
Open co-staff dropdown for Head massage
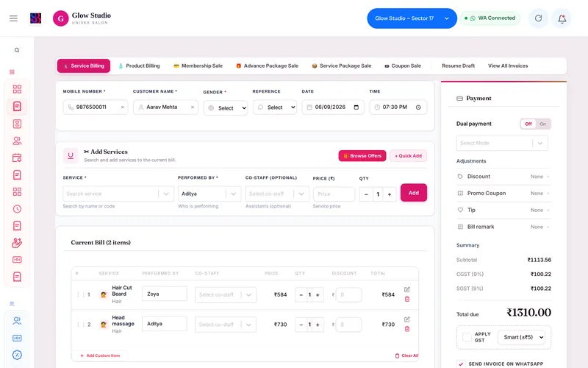click(x=226, y=325)
